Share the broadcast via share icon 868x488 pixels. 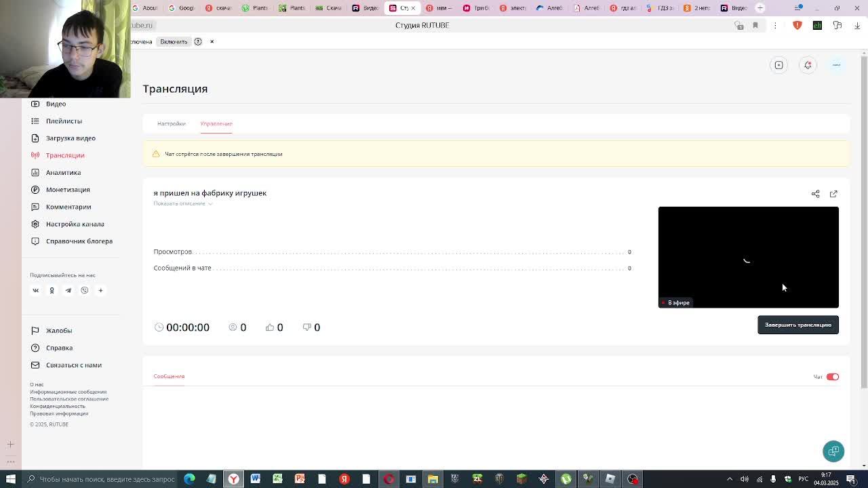816,194
